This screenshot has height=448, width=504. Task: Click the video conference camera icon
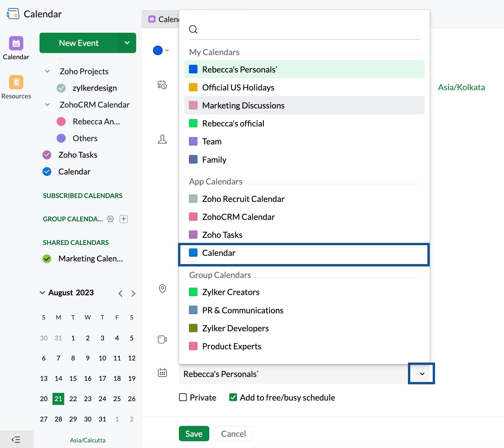pyautogui.click(x=162, y=339)
